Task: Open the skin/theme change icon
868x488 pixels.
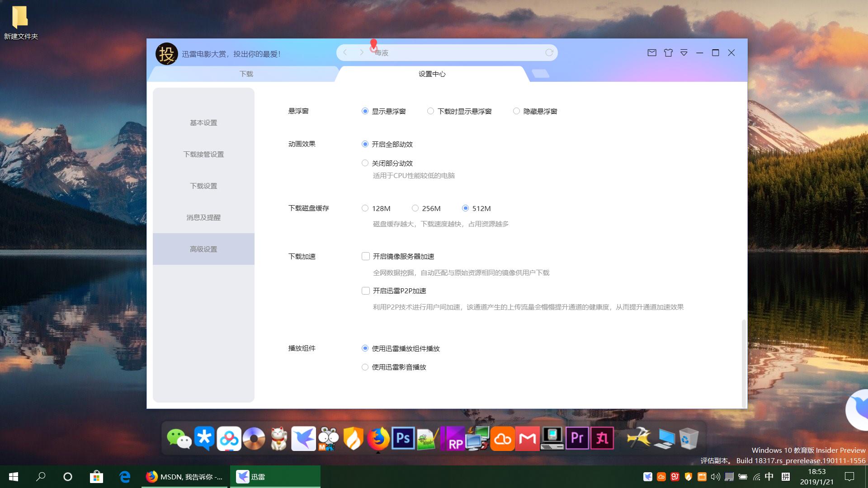Action: 668,53
